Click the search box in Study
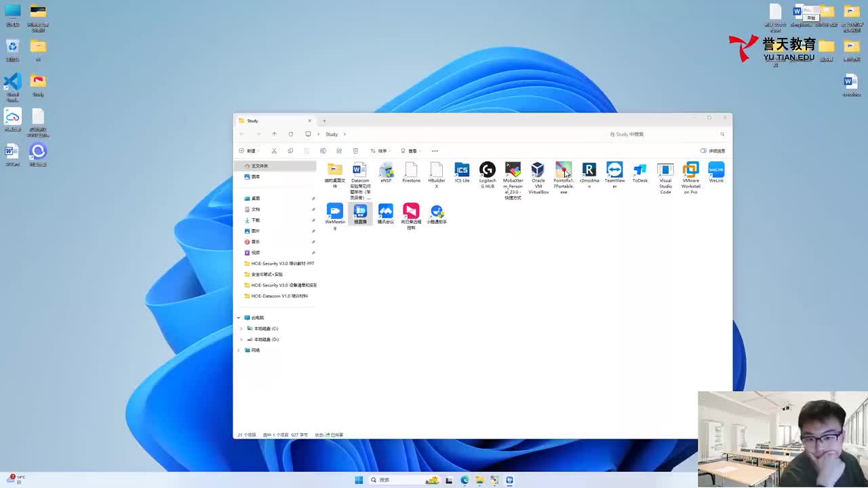Viewport: 868px width, 488px height. (x=668, y=134)
